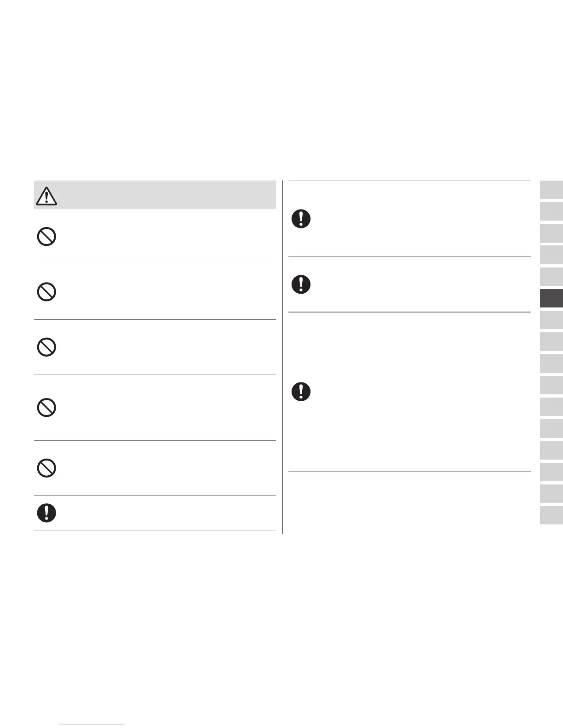Select the first gray side index tab

click(x=552, y=190)
